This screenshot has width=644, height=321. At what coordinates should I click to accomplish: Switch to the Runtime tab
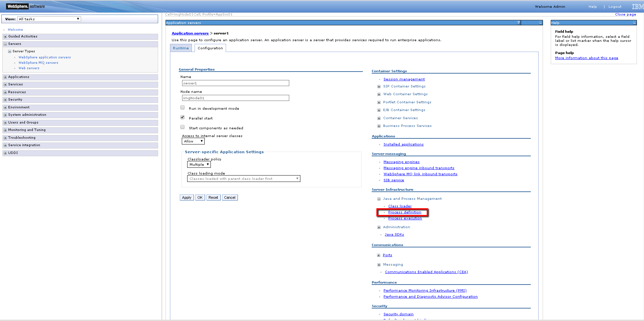click(181, 48)
